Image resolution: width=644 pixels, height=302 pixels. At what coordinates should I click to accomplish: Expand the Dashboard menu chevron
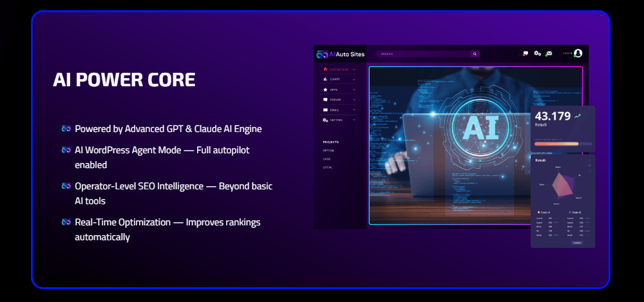(354, 70)
